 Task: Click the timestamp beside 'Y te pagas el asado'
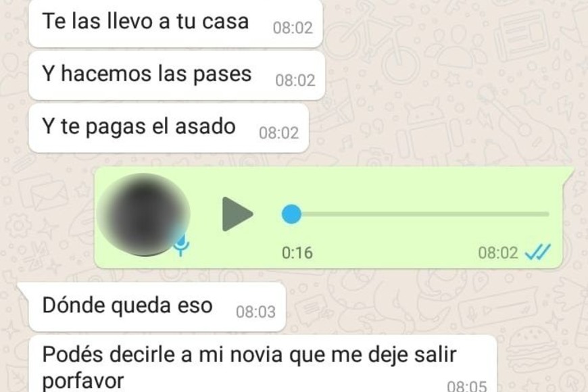pyautogui.click(x=278, y=132)
